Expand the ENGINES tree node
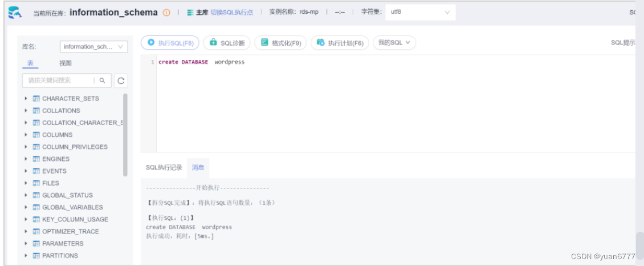This screenshot has height=266, width=644. coord(26,159)
